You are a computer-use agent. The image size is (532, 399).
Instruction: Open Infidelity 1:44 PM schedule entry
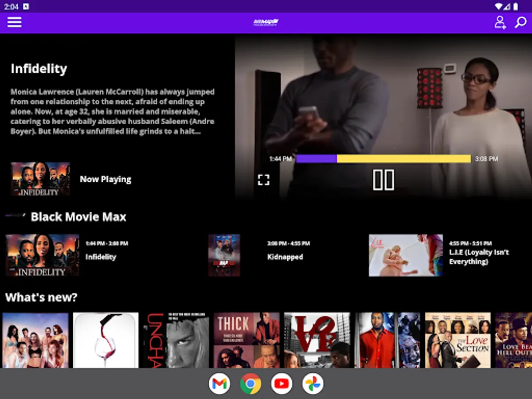click(107, 250)
